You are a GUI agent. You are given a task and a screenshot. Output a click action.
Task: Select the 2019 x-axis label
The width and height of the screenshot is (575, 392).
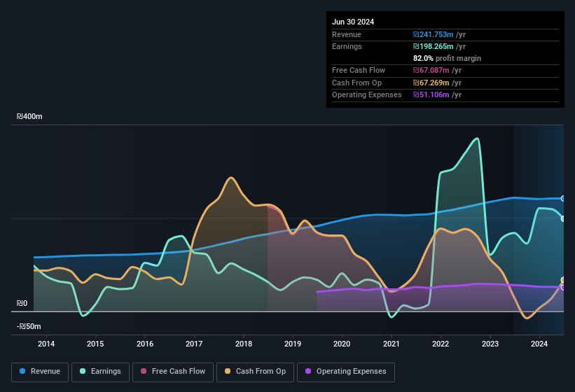(x=293, y=344)
